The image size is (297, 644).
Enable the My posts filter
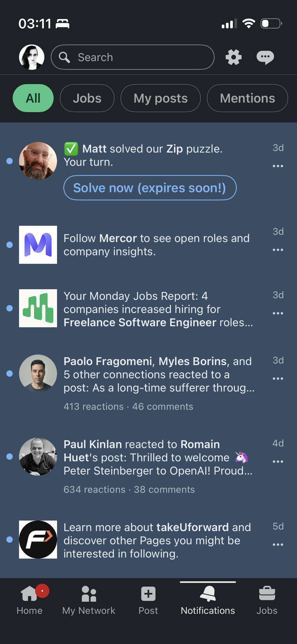click(161, 98)
